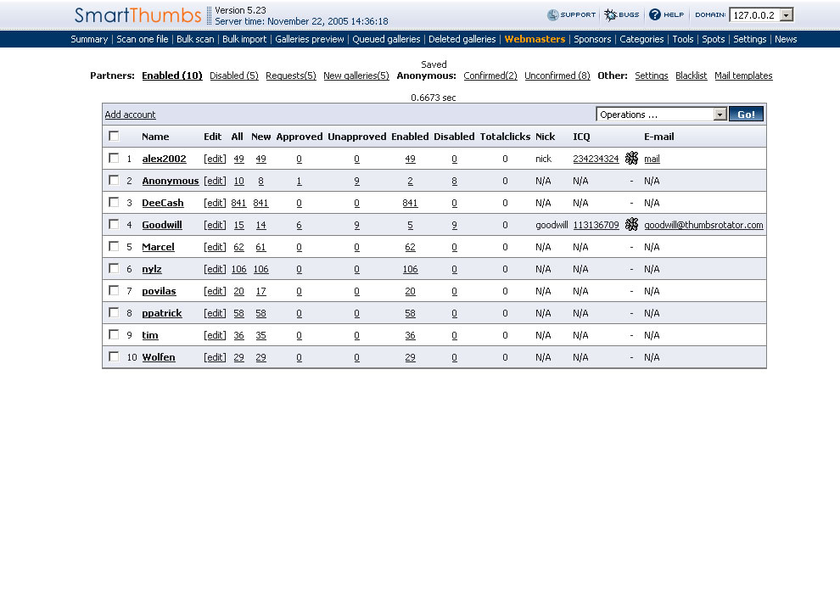Open the Sponsors menu item
This screenshot has width=840, height=616.
click(592, 39)
